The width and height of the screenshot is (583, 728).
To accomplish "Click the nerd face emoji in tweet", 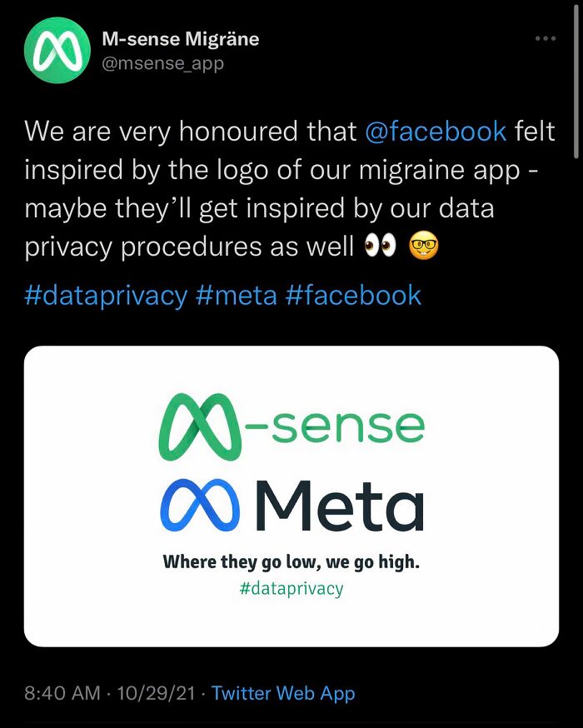I will (424, 247).
